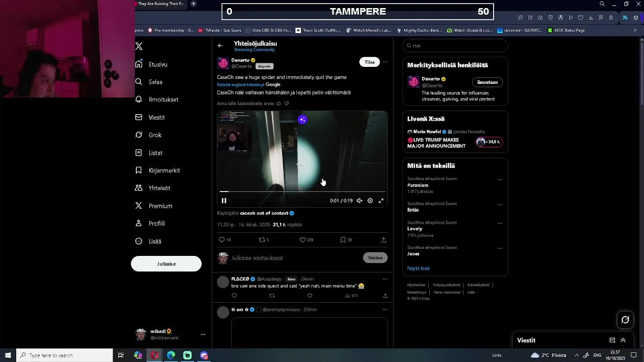Click the Vastaa reply button

click(375, 258)
